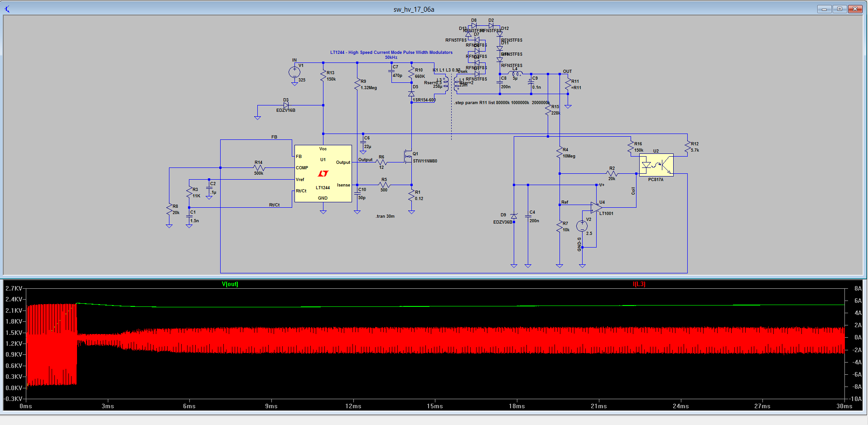868x425 pixels.
Task: Select the V(out) trace label
Action: (x=230, y=284)
